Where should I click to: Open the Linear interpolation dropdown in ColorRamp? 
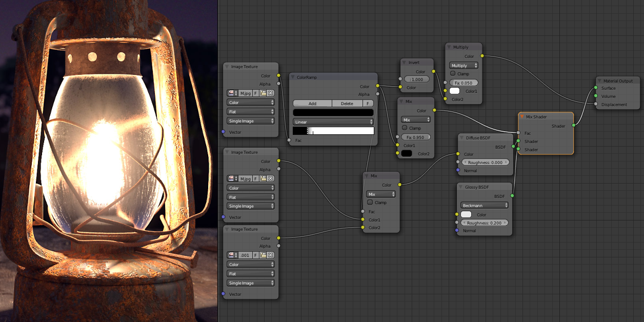click(x=333, y=122)
